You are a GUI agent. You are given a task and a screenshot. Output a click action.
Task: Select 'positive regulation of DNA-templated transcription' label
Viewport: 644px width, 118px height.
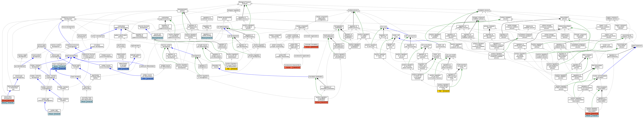(x=592, y=110)
